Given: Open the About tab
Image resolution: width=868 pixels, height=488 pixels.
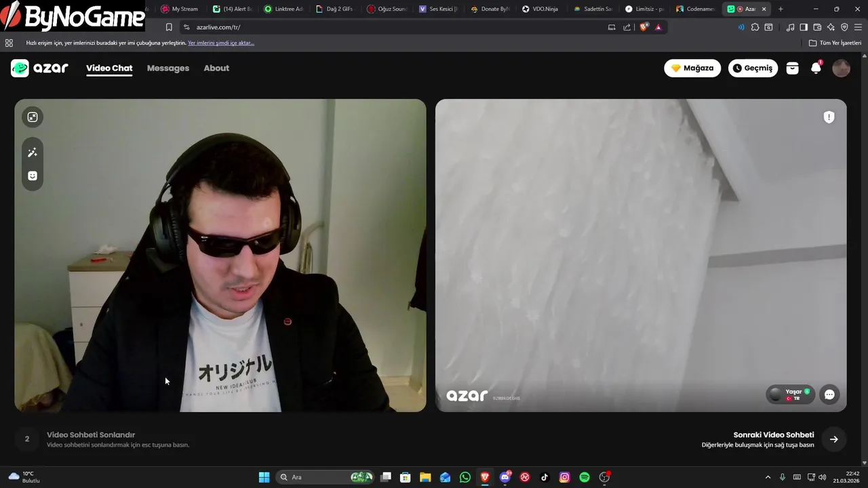Looking at the screenshot, I should (x=216, y=68).
